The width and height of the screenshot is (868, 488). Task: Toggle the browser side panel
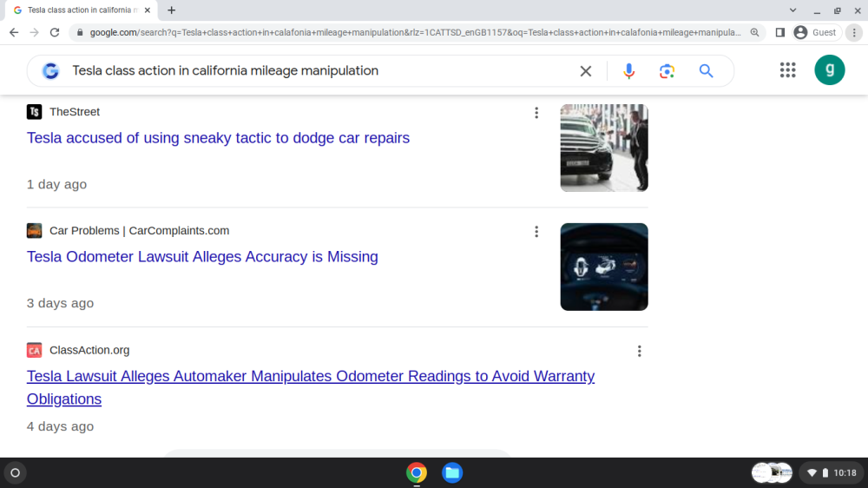pyautogui.click(x=780, y=33)
